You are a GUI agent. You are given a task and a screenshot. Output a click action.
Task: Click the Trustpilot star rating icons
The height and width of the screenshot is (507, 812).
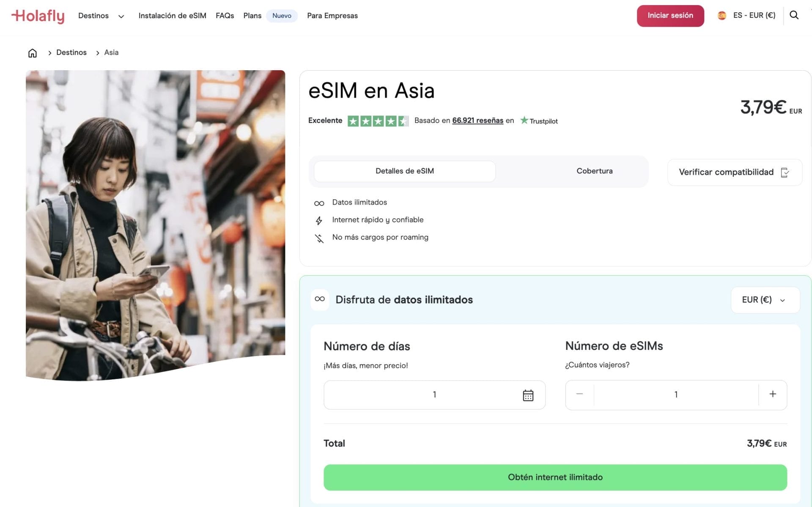tap(378, 121)
